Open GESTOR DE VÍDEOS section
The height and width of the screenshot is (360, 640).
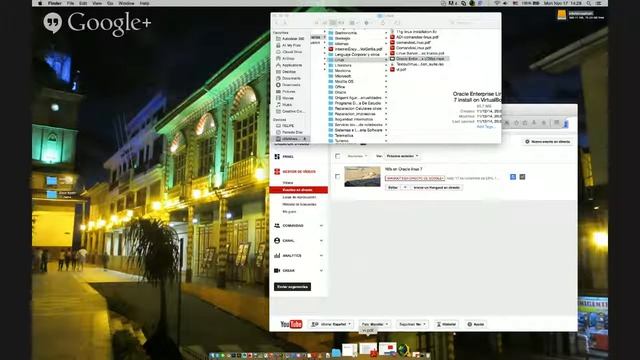pos(299,172)
